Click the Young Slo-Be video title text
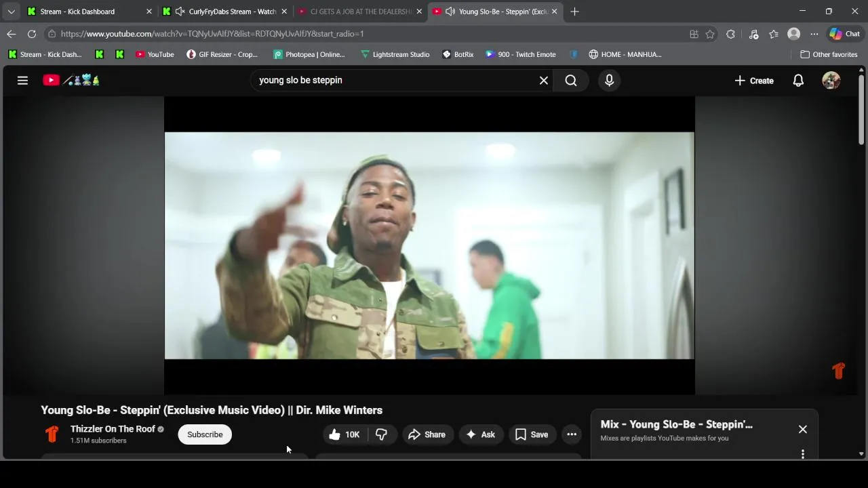Viewport: 868px width, 488px height. (212, 410)
